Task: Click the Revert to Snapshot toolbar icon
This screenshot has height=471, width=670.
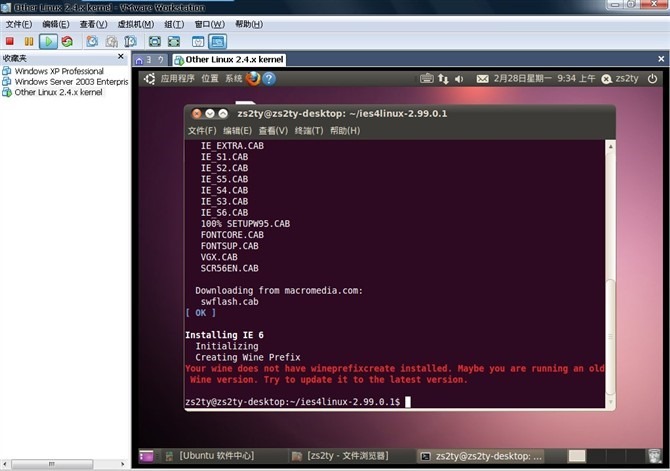Action: coord(112,41)
